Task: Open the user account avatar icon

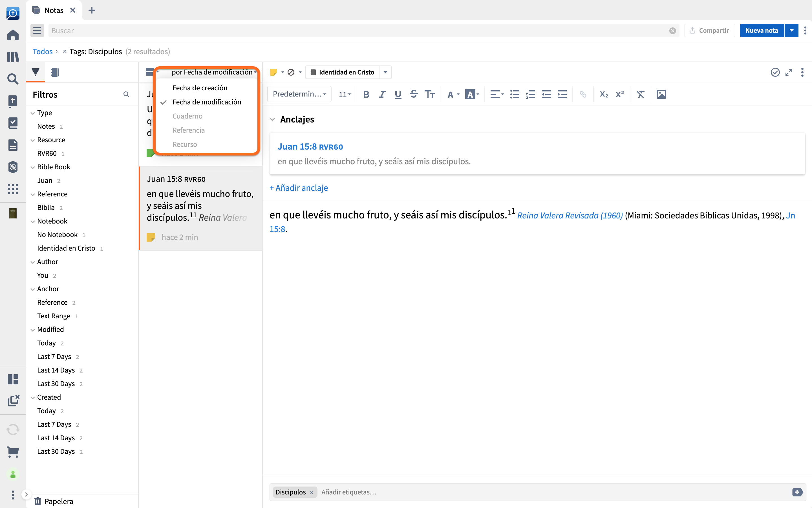Action: click(x=13, y=474)
